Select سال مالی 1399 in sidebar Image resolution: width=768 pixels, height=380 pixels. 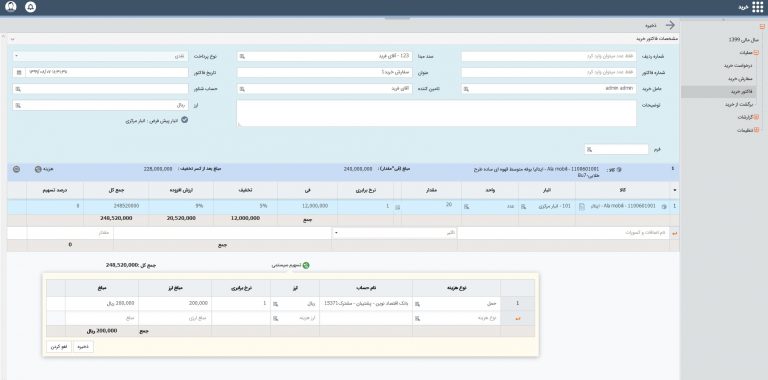pyautogui.click(x=744, y=40)
